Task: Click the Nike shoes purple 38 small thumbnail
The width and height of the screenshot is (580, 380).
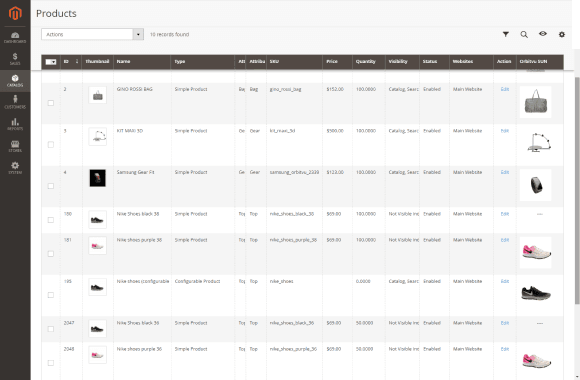Action: [x=98, y=246]
